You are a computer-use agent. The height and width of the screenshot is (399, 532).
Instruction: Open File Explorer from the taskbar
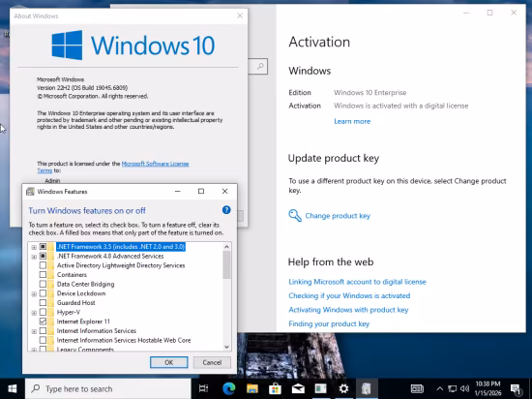252,388
